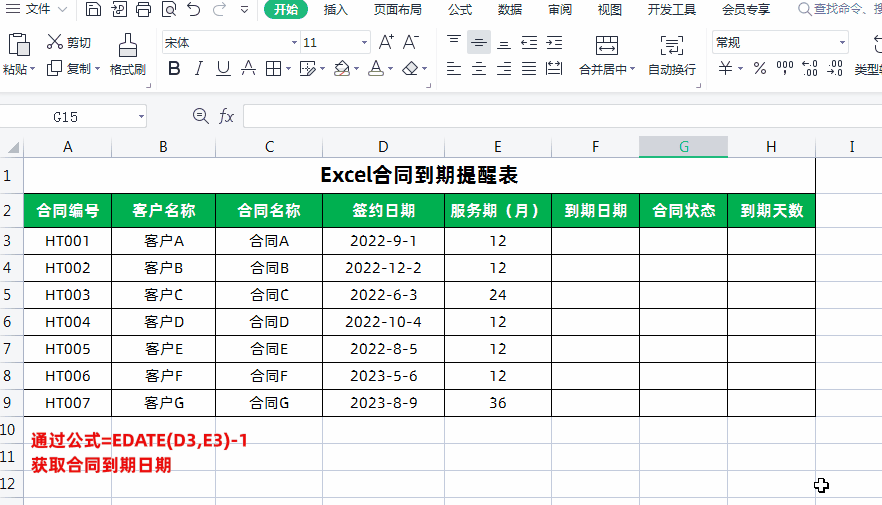Apply percent style format

pyautogui.click(x=760, y=69)
